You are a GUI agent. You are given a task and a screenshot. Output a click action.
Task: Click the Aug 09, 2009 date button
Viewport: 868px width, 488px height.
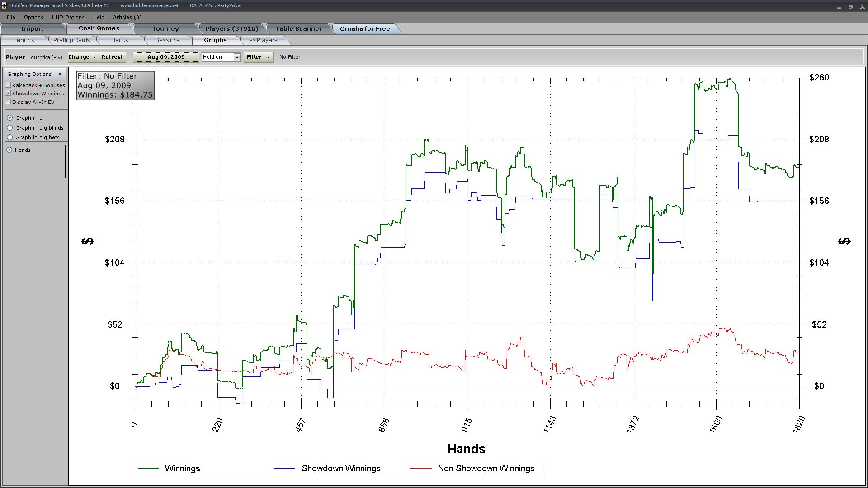point(166,57)
